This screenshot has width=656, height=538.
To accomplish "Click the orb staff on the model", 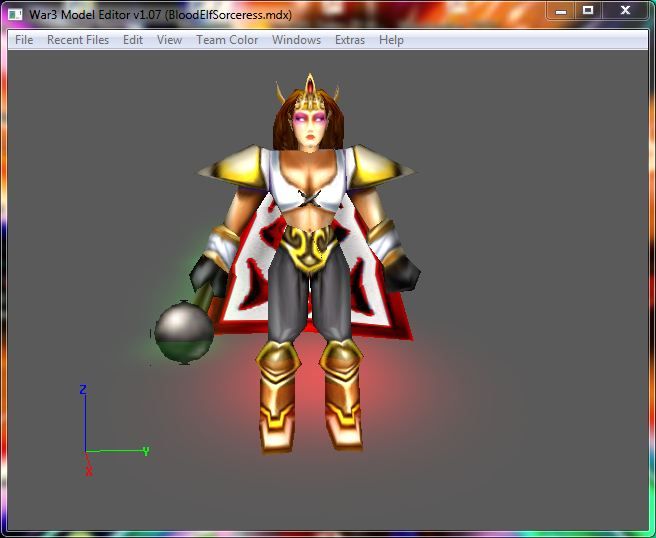I will (x=184, y=330).
